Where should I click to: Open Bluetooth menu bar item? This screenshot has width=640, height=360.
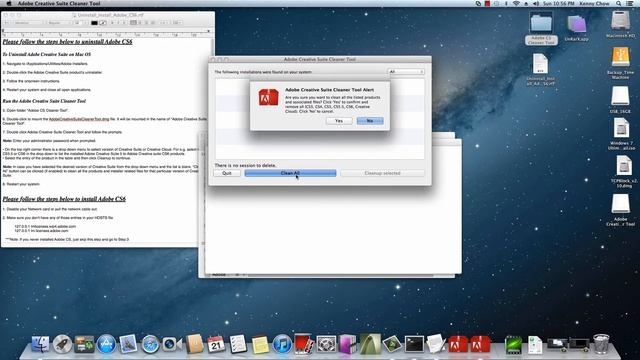506,4
